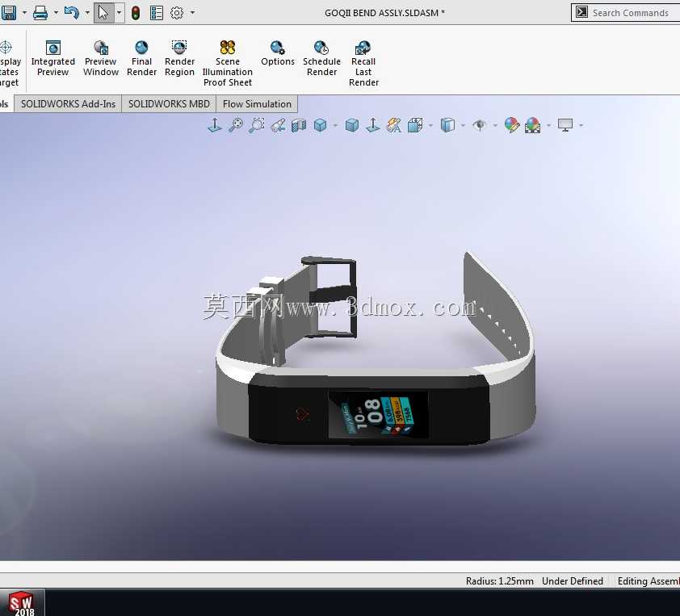
Task: Expand the Display Style dropdown arrow
Action: click(x=464, y=126)
